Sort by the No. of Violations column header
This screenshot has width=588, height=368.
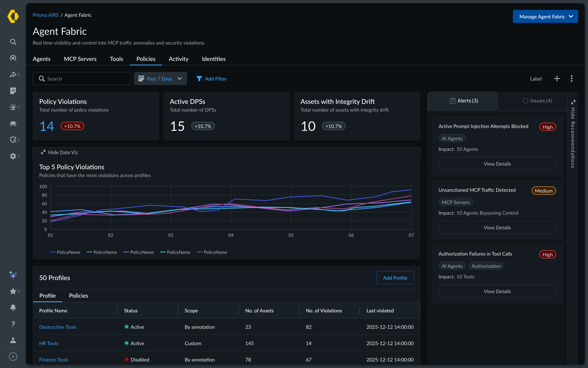(x=324, y=311)
